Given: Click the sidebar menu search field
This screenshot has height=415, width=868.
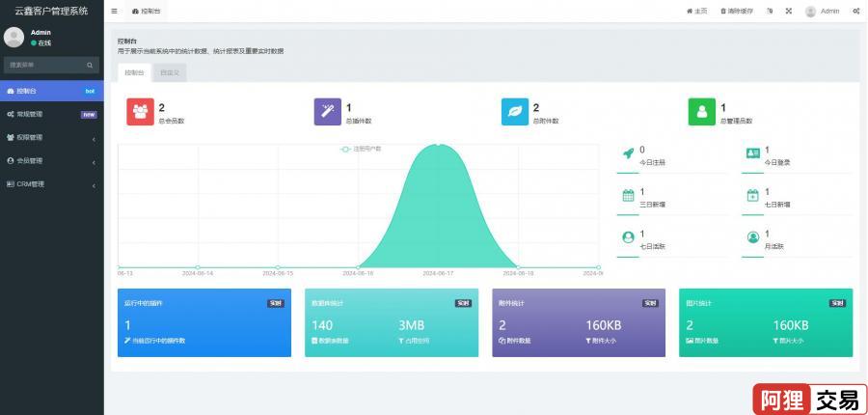Looking at the screenshot, I should (45, 65).
